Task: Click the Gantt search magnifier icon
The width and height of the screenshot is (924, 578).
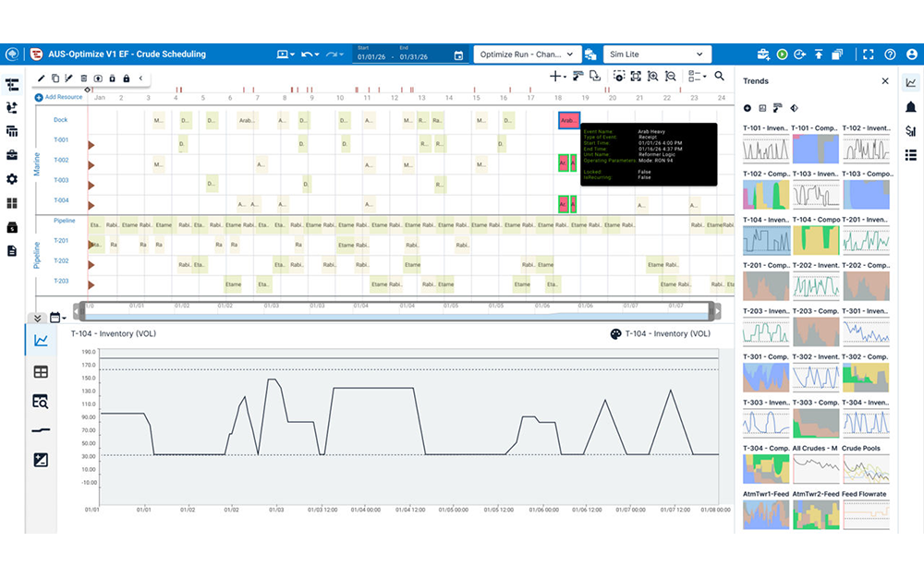Action: [x=720, y=76]
